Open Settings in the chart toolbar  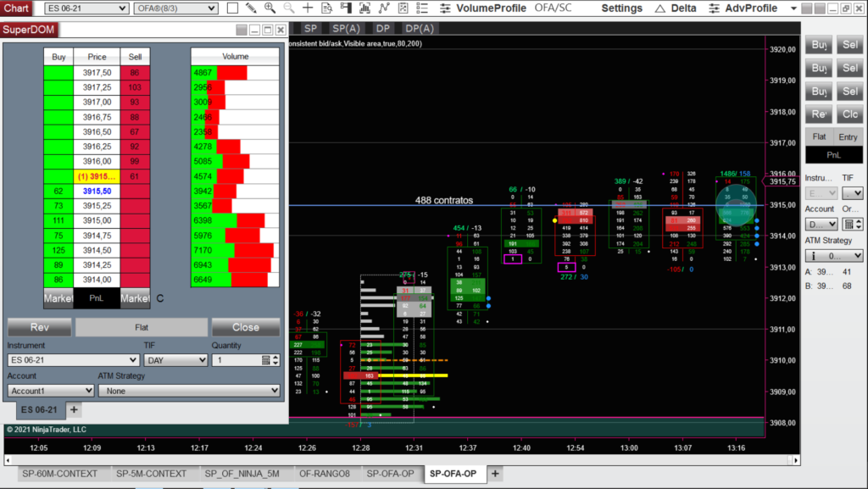pos(621,8)
